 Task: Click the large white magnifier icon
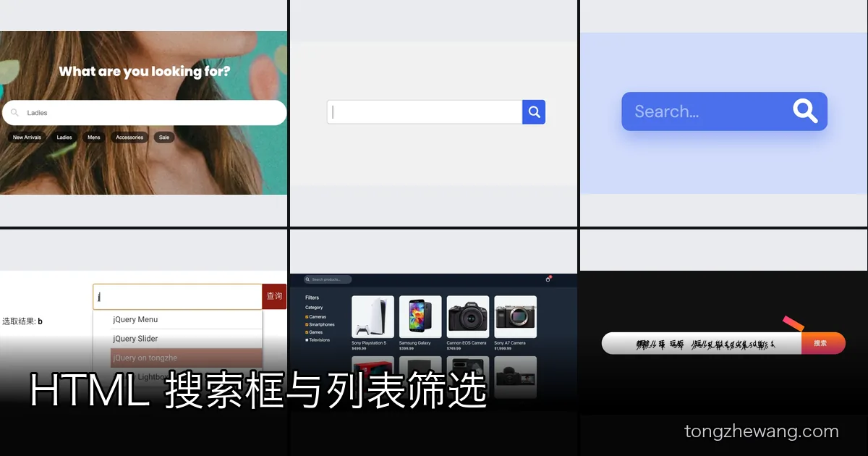tap(804, 111)
